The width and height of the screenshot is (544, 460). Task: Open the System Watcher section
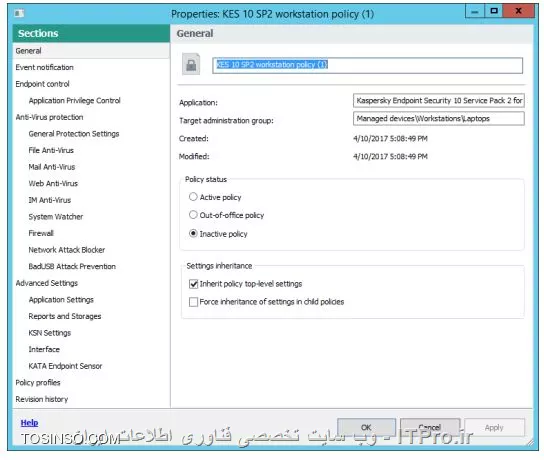coord(56,217)
